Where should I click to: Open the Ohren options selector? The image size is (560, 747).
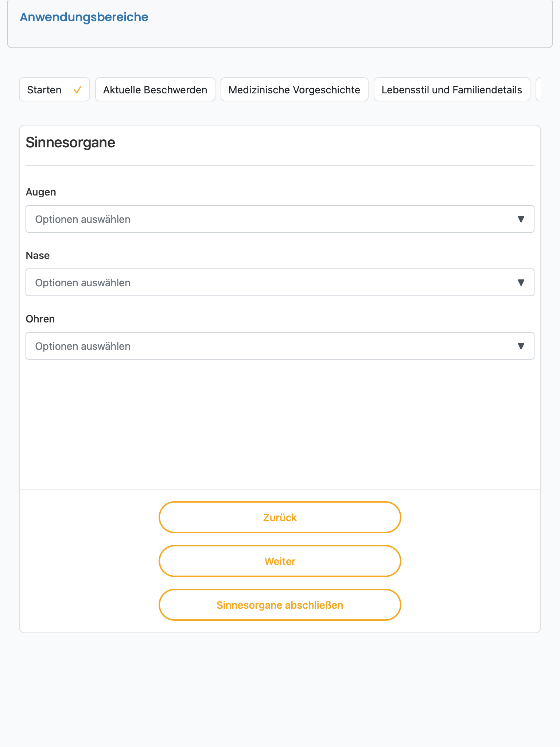280,346
